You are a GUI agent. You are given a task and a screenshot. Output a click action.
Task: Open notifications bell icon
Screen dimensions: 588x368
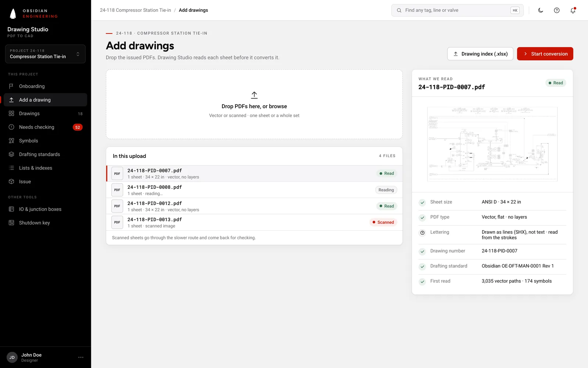pos(573,10)
